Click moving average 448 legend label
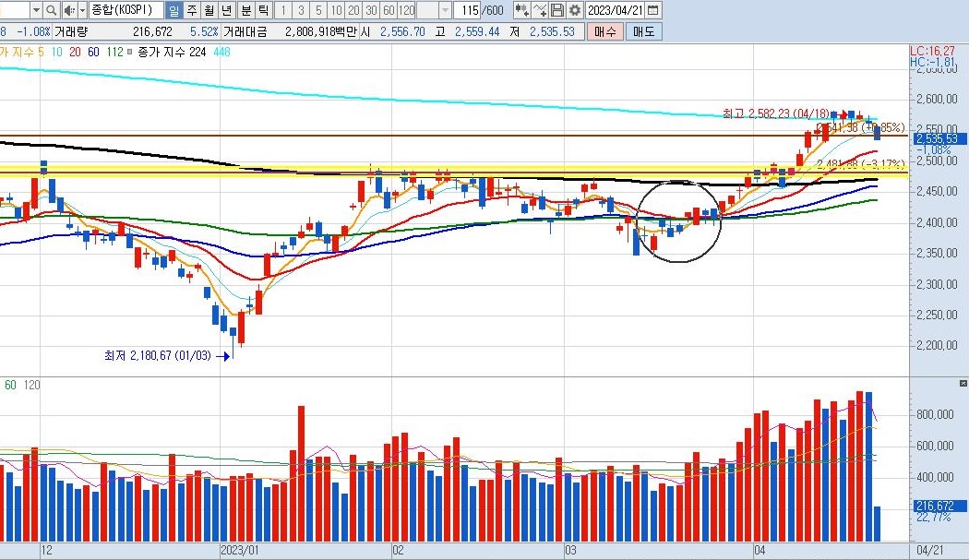Image resolution: width=969 pixels, height=560 pixels. pyautogui.click(x=221, y=53)
